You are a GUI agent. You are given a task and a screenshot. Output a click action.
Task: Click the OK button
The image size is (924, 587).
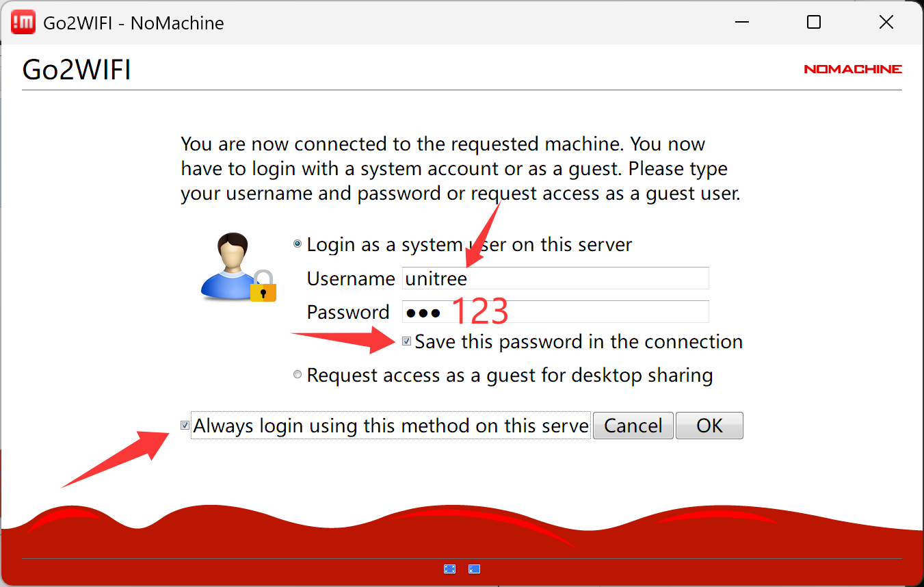tap(709, 426)
